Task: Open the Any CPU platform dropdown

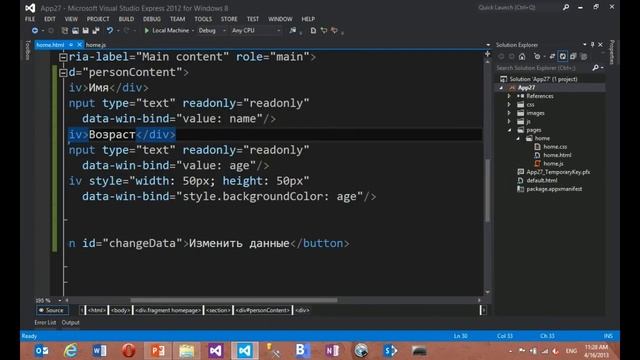Action: pos(278,31)
